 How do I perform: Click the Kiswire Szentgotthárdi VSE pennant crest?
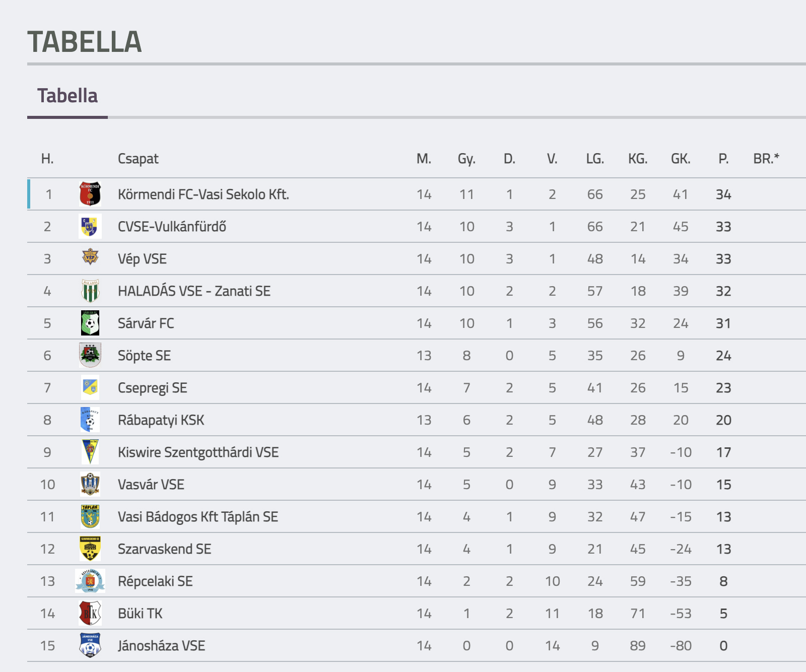point(90,452)
